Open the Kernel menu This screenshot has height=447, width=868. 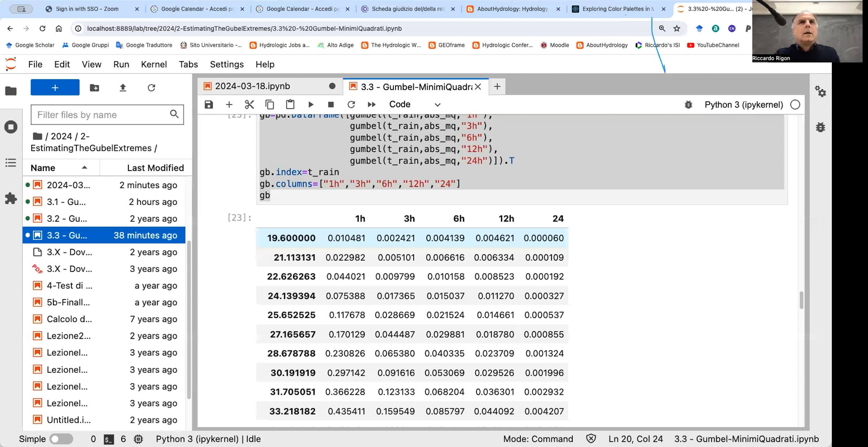click(x=154, y=64)
